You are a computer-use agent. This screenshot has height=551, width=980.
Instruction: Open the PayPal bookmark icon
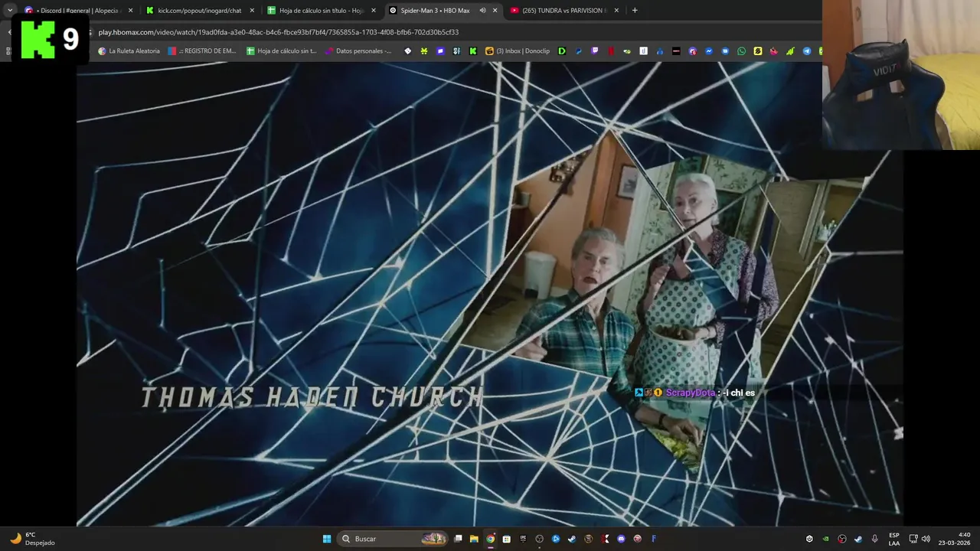[x=579, y=51]
